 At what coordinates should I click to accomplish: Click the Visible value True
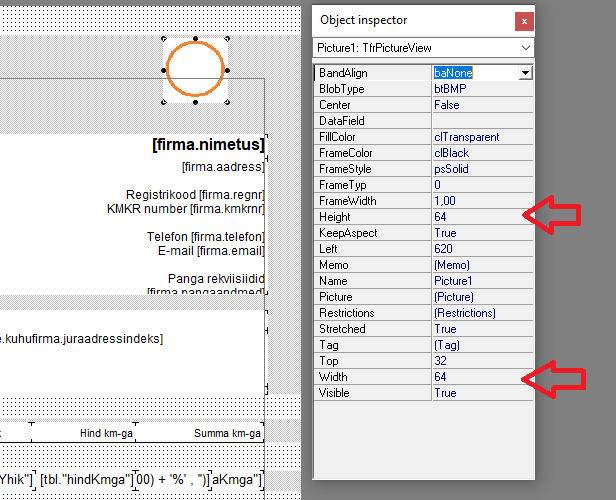pyautogui.click(x=482, y=393)
